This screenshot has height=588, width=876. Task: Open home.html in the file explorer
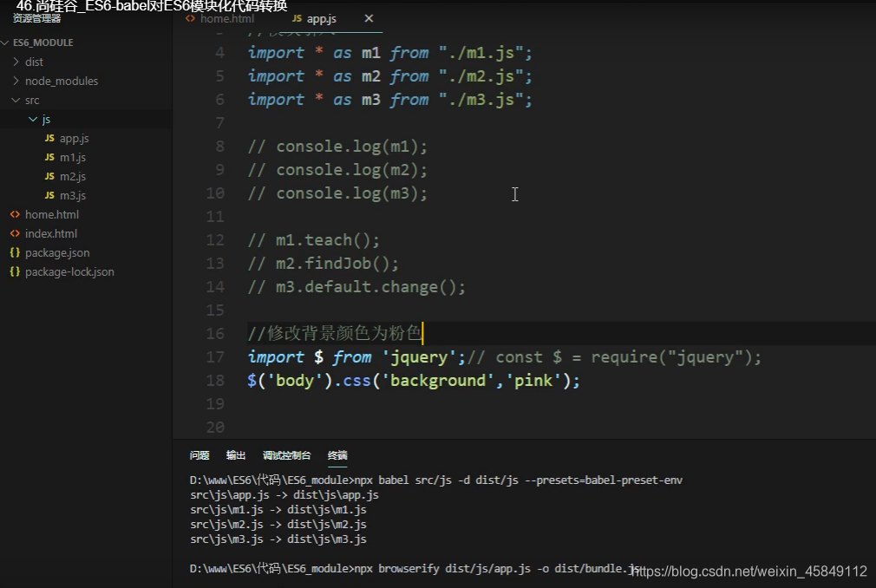(x=51, y=214)
